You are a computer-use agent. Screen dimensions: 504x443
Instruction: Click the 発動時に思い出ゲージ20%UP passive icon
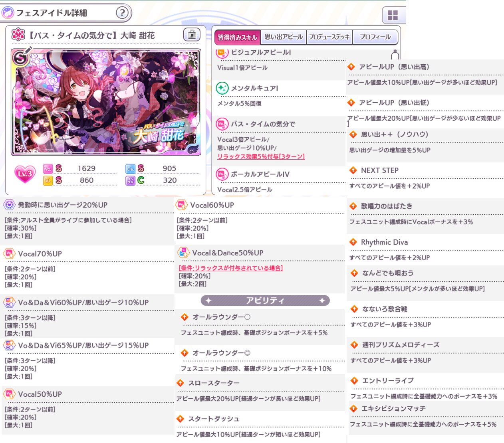(9, 205)
